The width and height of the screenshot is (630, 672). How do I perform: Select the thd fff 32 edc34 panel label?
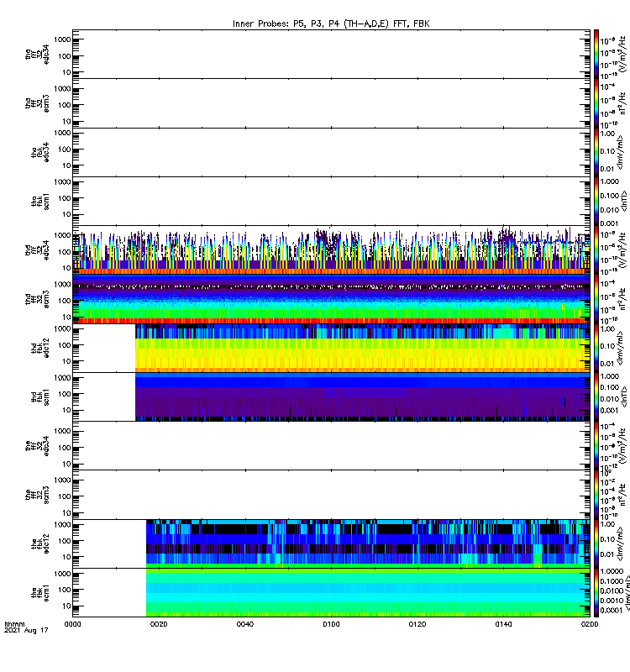(37, 249)
